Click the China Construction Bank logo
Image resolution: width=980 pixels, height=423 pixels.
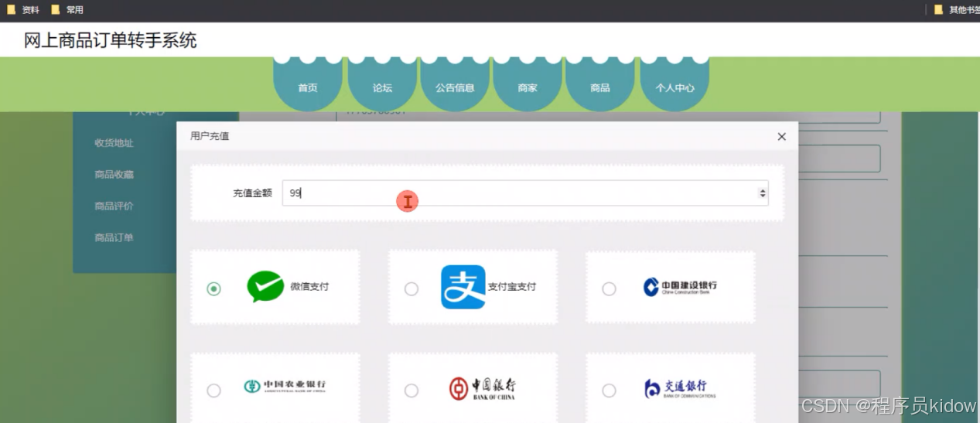tap(680, 287)
